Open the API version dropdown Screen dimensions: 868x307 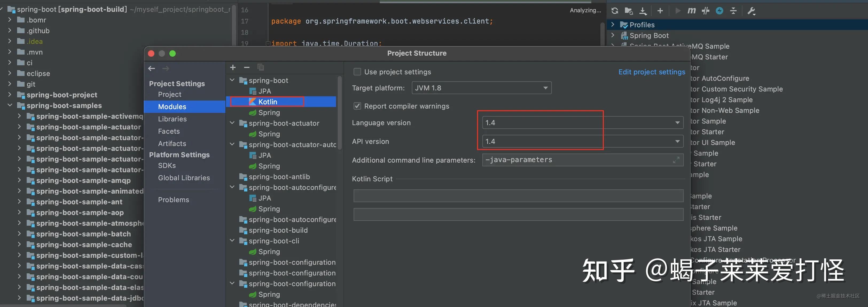582,141
